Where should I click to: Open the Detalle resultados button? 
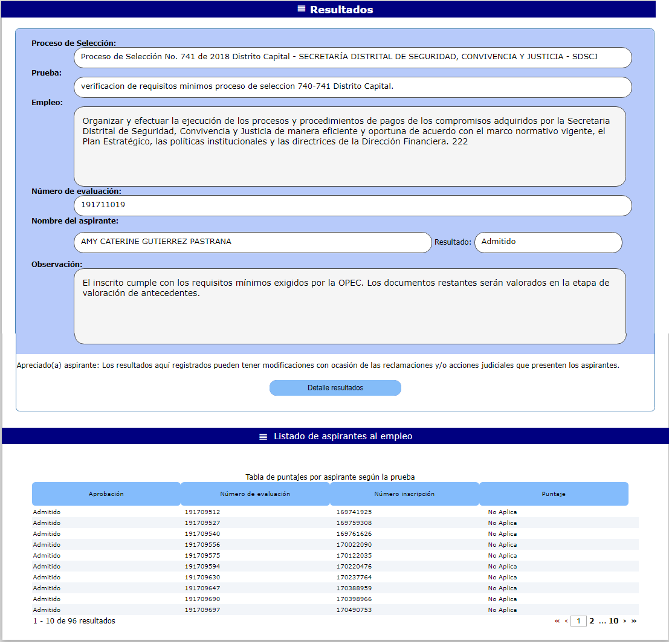pos(335,388)
